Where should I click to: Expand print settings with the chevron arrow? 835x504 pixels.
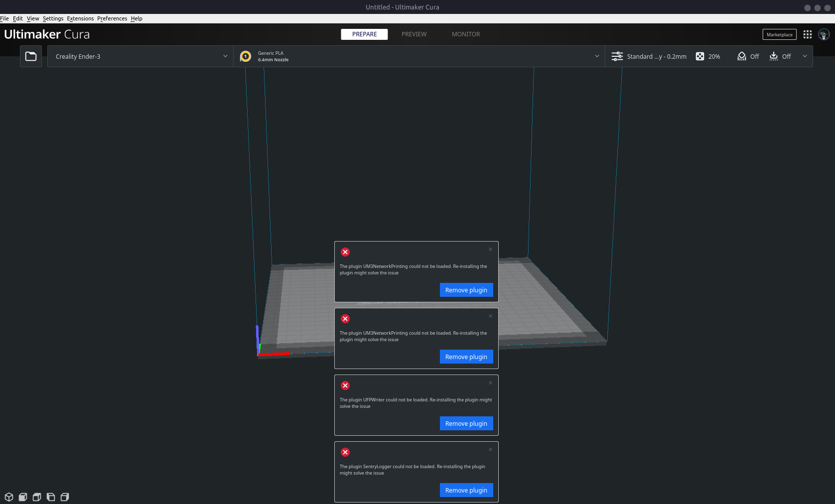coord(805,56)
